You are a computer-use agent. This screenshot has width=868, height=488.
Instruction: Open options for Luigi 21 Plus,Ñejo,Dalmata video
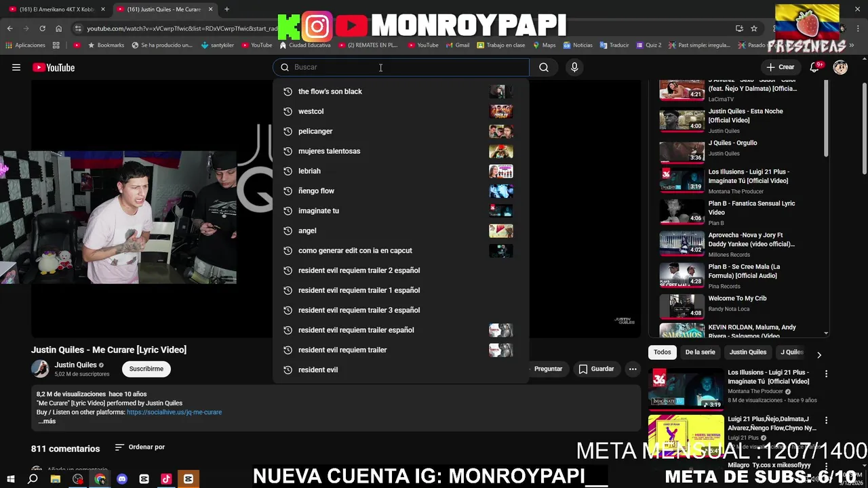[x=826, y=420]
